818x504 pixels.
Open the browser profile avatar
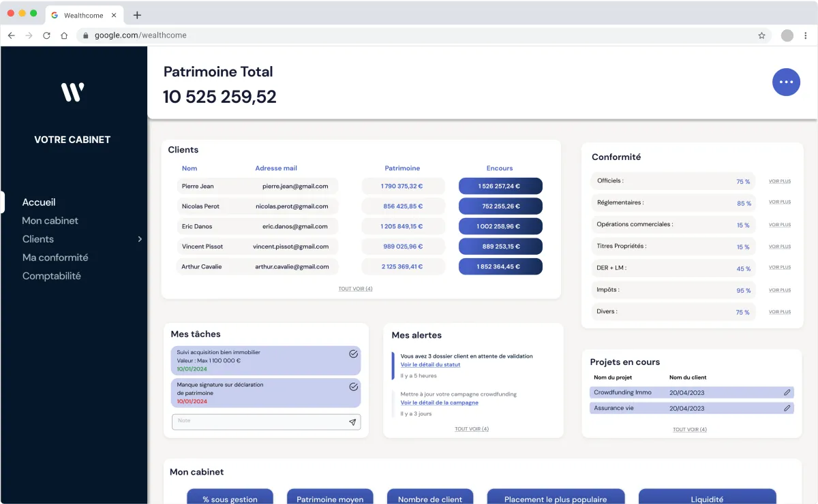coord(787,35)
